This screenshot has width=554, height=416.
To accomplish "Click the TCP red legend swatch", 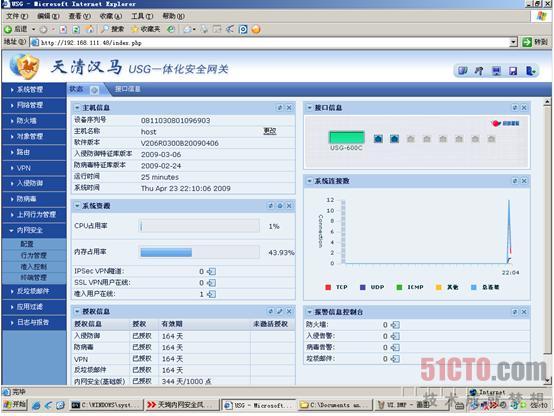I will point(328,287).
